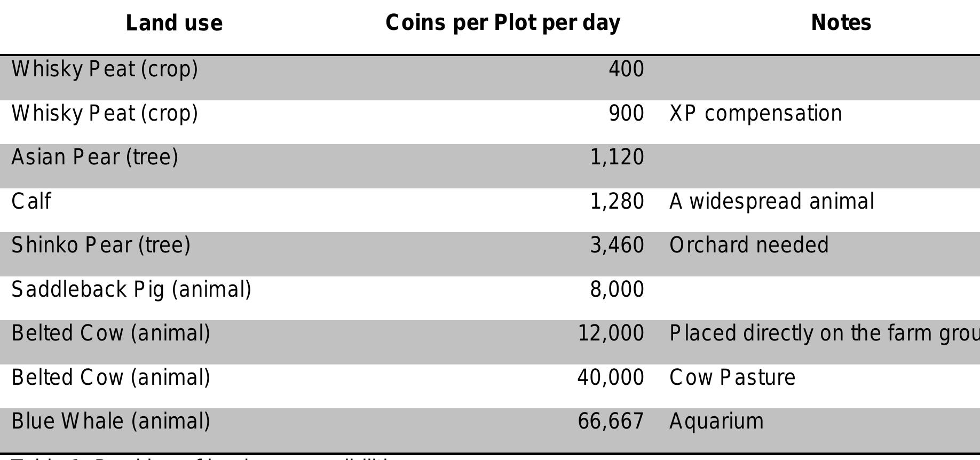Screen dimensions: 980x460
Task: Select the "Notes" column header
Action: [841, 23]
